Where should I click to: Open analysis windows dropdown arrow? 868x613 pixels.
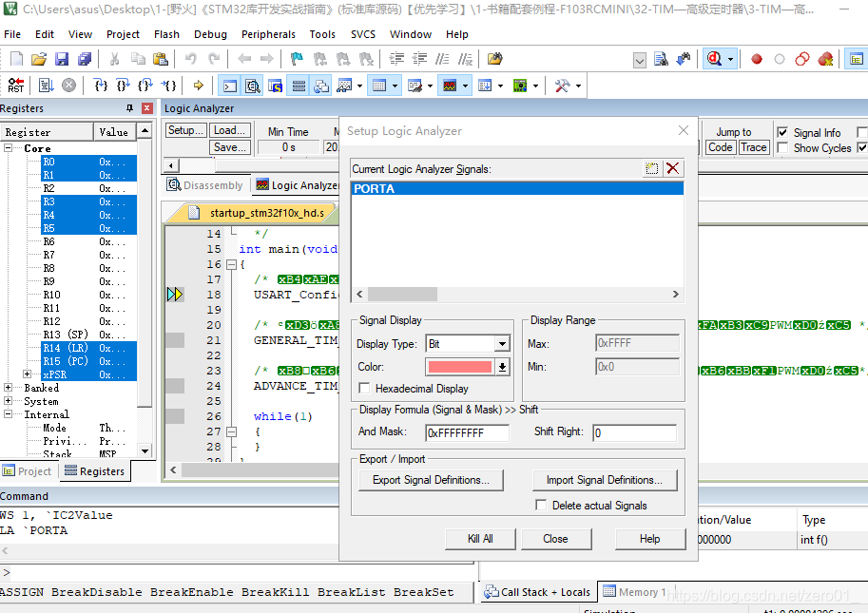[x=465, y=86]
